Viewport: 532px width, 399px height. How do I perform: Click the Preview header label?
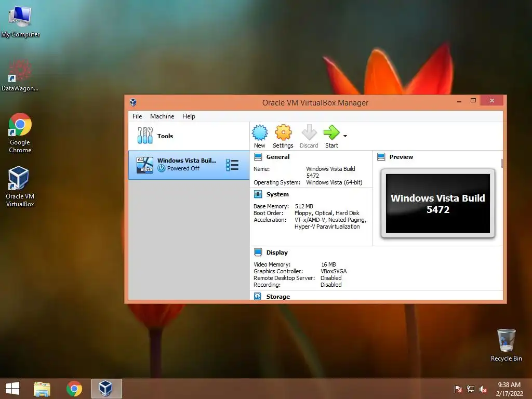[x=401, y=157]
